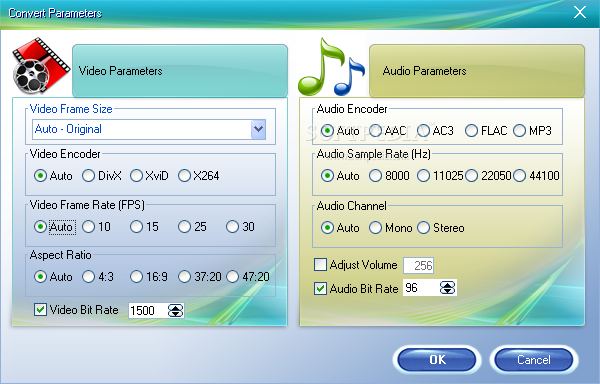Click the Audio Parameters header panel
Image resolution: width=600 pixels, height=384 pixels.
[477, 71]
